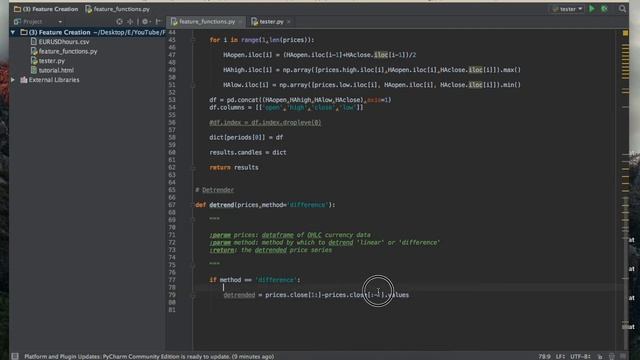Expand the External Libraries node

click(13, 80)
